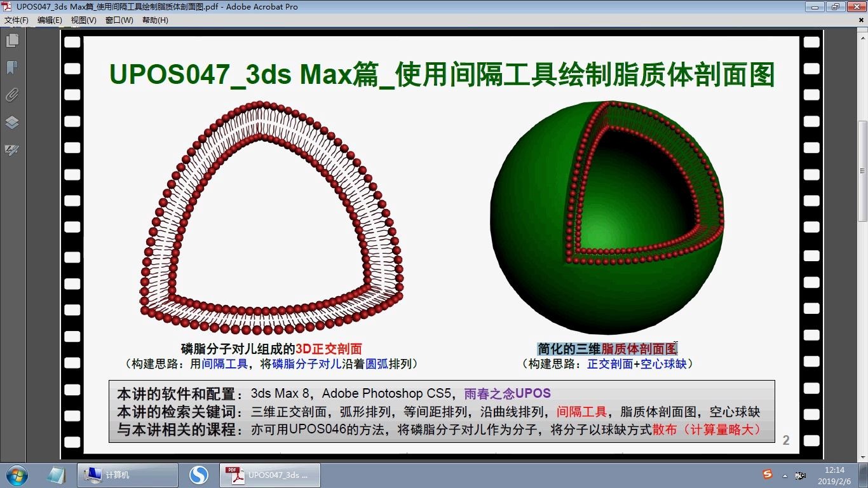Image resolution: width=868 pixels, height=488 pixels.
Task: Open the Page Thumbnails panel
Action: click(13, 39)
